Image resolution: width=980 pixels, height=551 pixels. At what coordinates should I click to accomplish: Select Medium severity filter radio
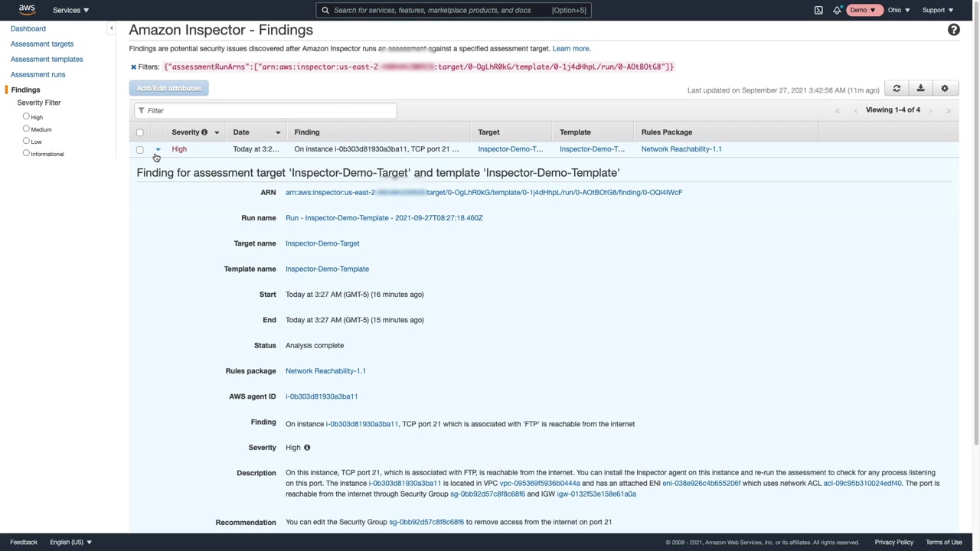coord(26,129)
